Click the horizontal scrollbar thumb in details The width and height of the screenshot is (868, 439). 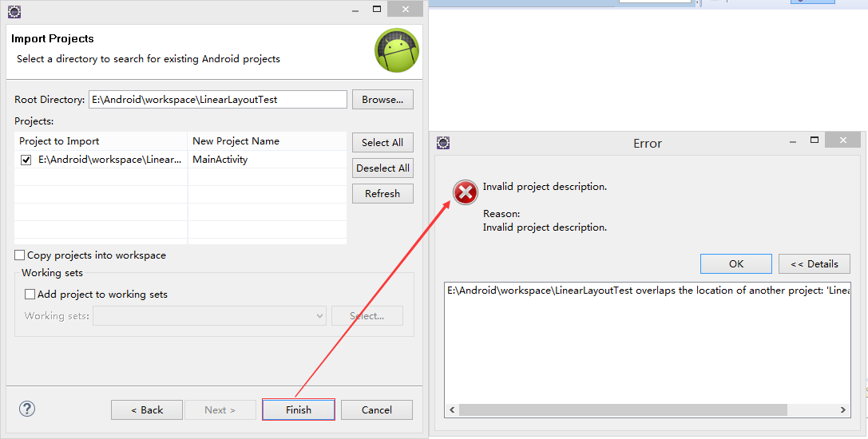pos(623,409)
